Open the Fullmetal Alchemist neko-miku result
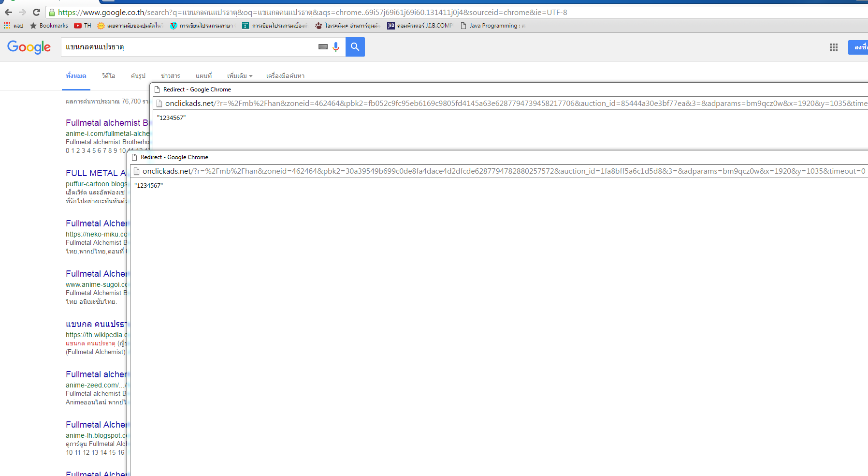Viewport: 868px width, 476px height. coord(96,223)
